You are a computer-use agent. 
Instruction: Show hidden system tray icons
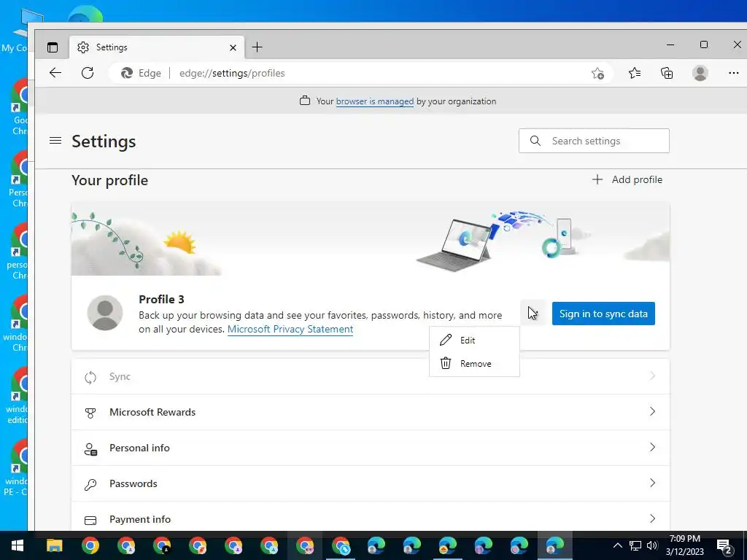(x=617, y=545)
